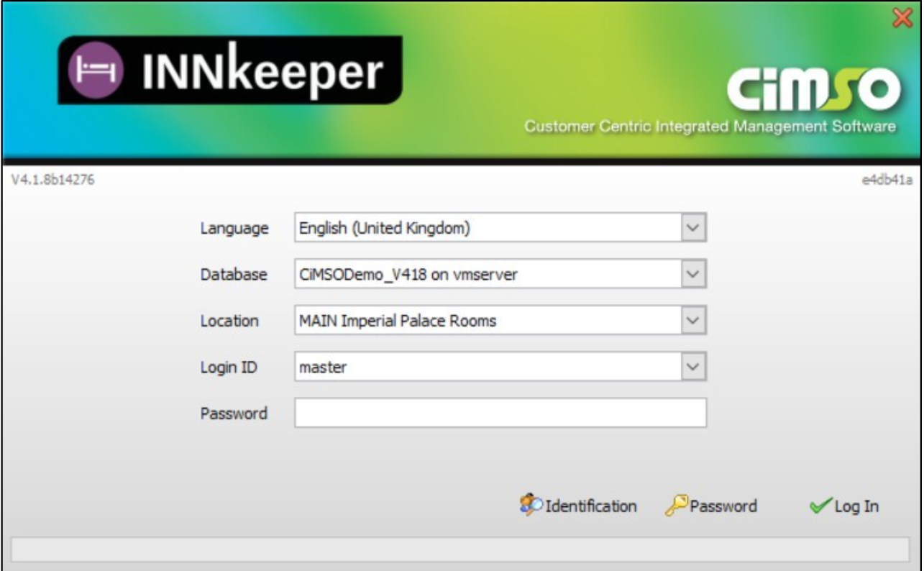Image resolution: width=924 pixels, height=571 pixels.
Task: Click the Language field label
Action: (x=234, y=229)
